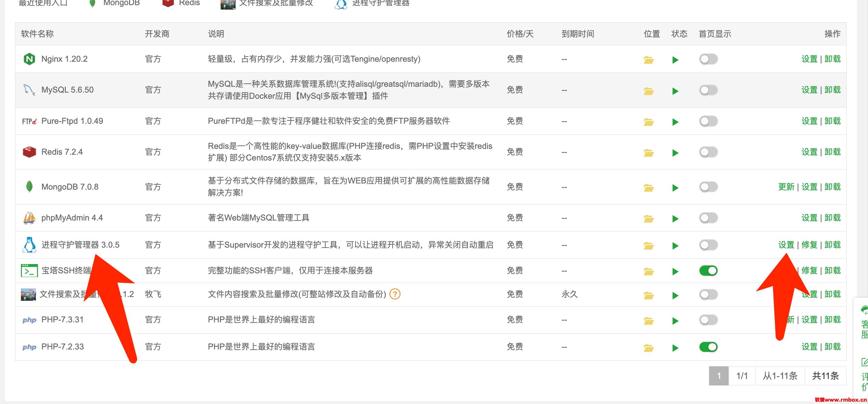Repair 进程守护管理器 3.0.5
The width and height of the screenshot is (868, 404).
point(809,245)
